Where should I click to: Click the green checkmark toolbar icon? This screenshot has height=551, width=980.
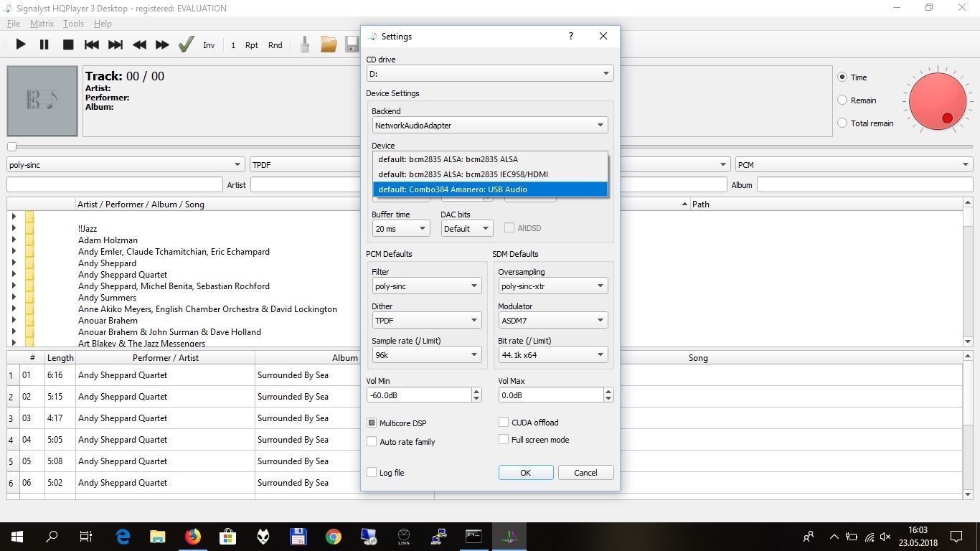(x=186, y=44)
